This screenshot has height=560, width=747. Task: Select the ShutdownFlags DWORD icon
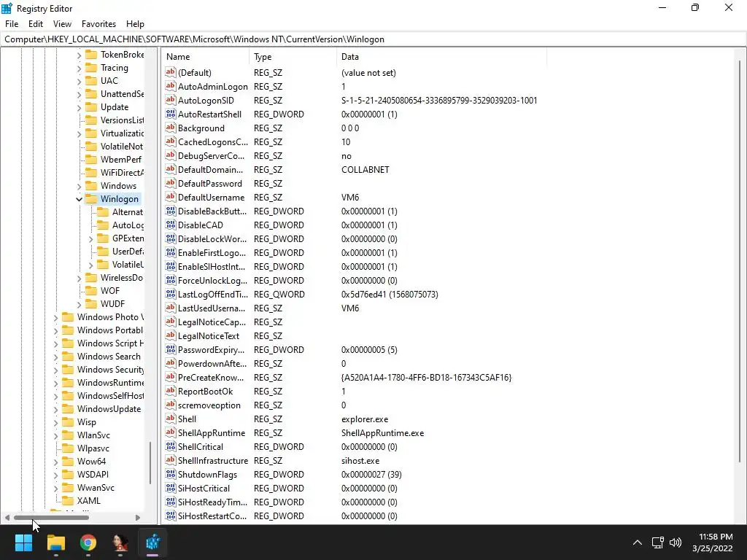click(171, 474)
